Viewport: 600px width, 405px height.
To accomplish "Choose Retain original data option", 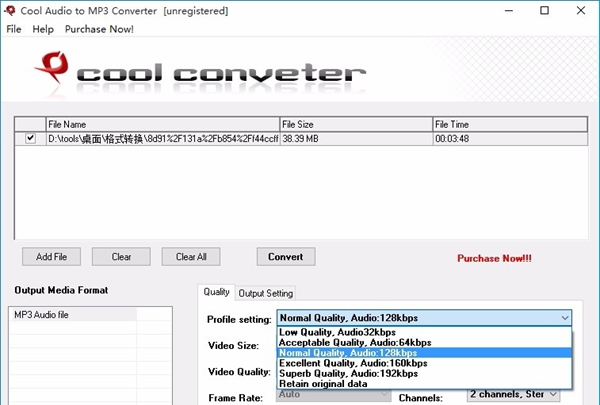I will [424, 384].
